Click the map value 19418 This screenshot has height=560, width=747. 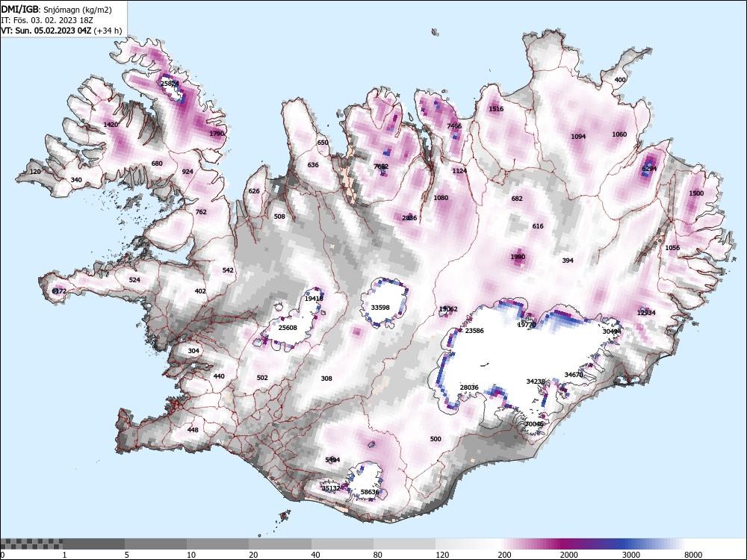coord(314,299)
